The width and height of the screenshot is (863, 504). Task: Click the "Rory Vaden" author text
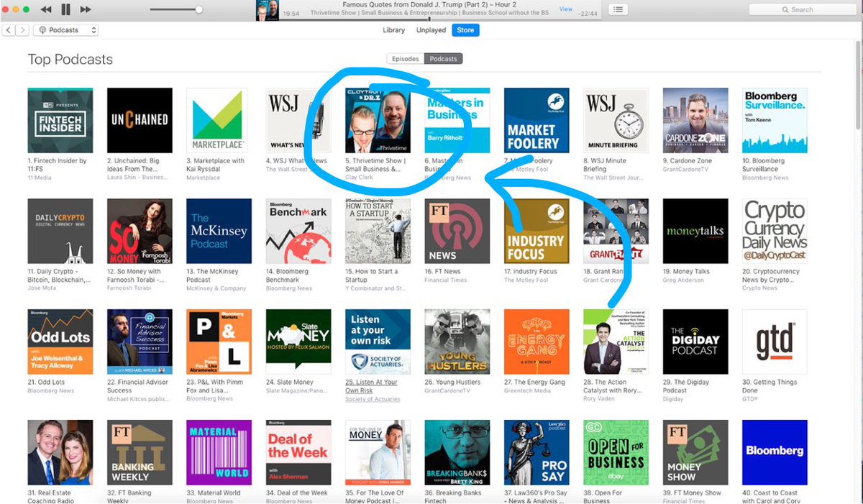[x=601, y=399]
